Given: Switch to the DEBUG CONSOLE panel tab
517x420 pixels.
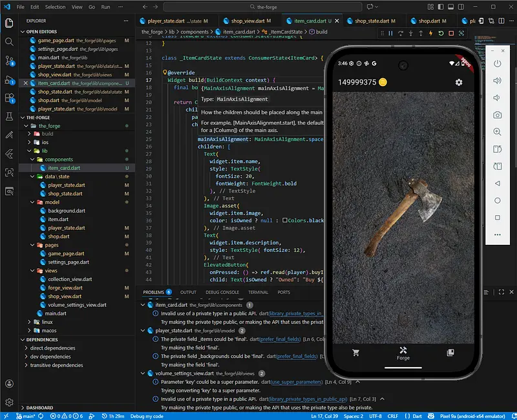Looking at the screenshot, I should (222, 292).
